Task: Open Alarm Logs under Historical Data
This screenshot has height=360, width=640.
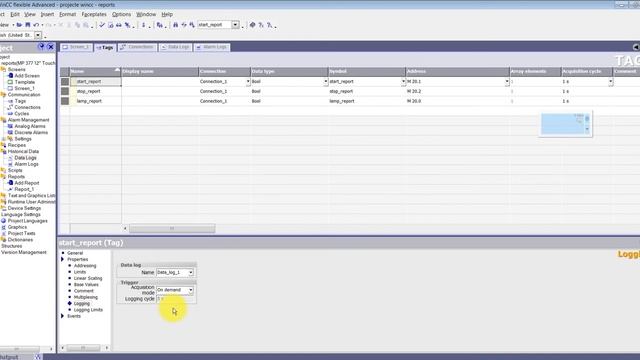Action: click(27, 164)
